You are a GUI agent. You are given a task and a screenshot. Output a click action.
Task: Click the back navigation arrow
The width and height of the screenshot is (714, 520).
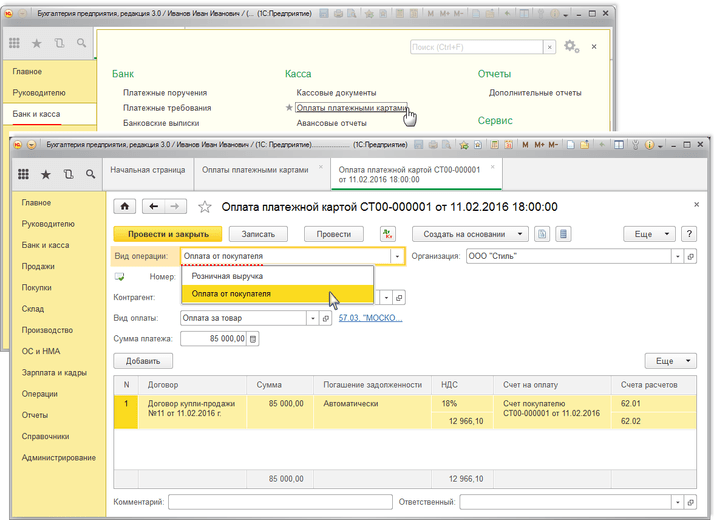tap(153, 206)
